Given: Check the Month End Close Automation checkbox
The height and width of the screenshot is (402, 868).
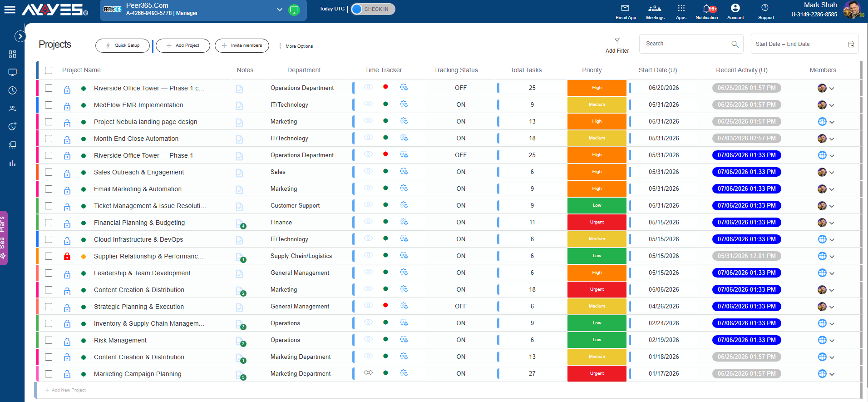Looking at the screenshot, I should click(49, 139).
